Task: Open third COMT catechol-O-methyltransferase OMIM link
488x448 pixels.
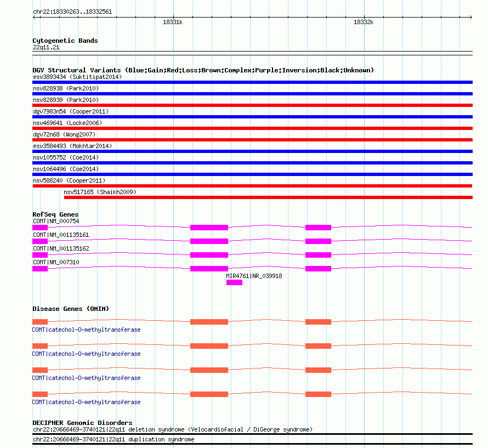Action: pos(86,378)
